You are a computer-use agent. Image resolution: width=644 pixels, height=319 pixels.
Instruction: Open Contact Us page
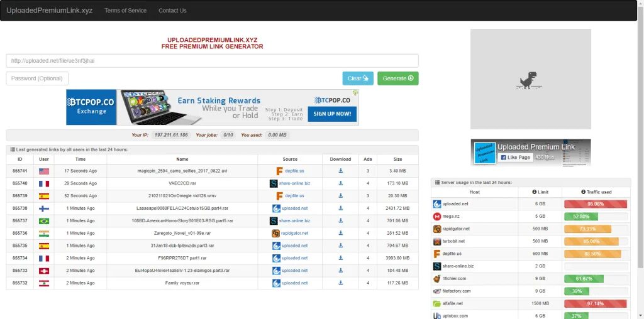[x=172, y=11]
